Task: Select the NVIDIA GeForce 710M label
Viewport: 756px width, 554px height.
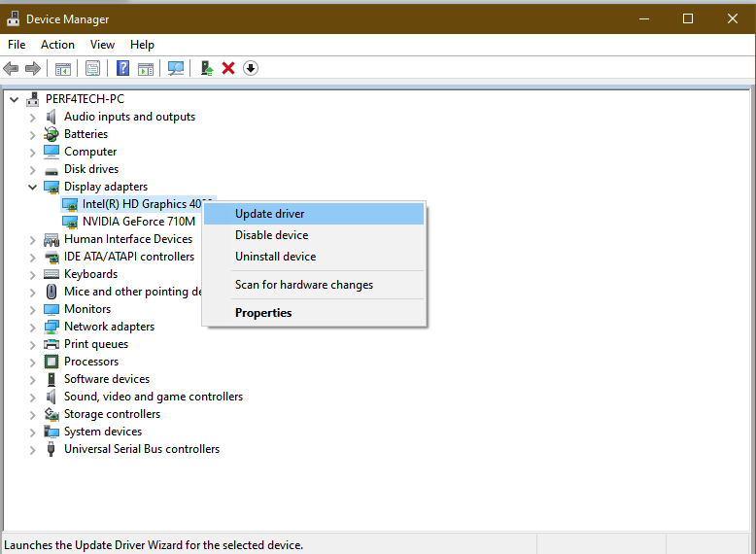Action: click(x=139, y=222)
